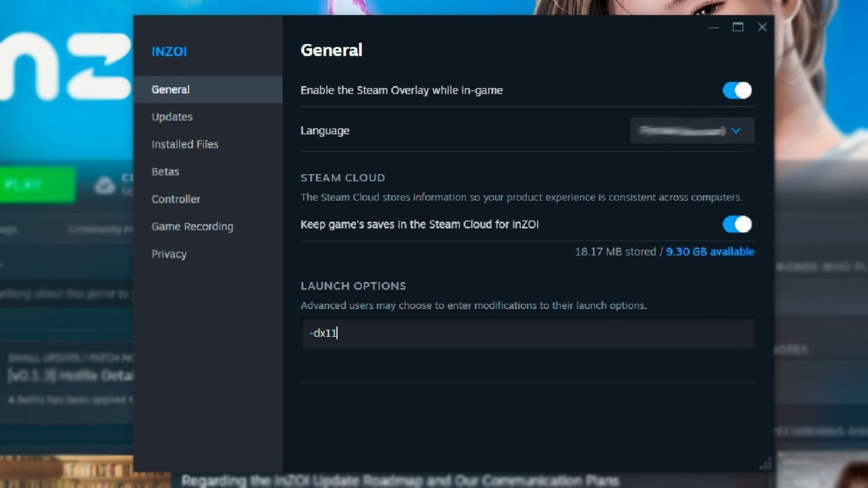Open the Installed Files section
Image resolution: width=868 pixels, height=488 pixels.
[x=184, y=144]
